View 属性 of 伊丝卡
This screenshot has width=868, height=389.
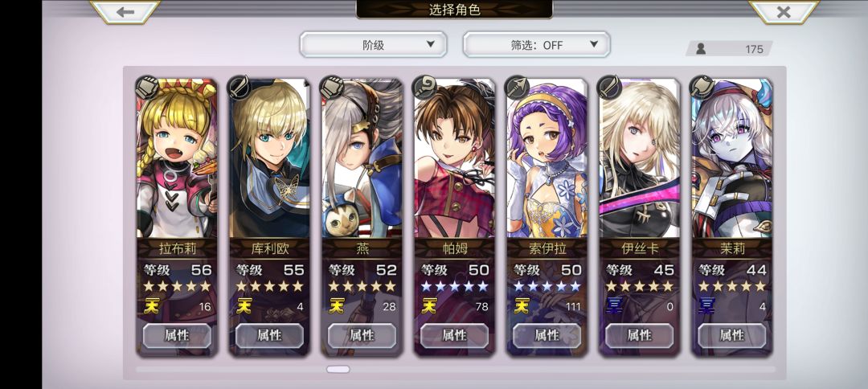point(640,335)
